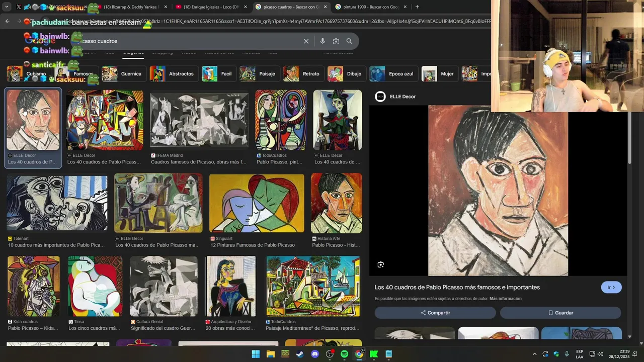644x362 pixels.
Task: Save the image with Guardar button
Action: pyautogui.click(x=560, y=313)
